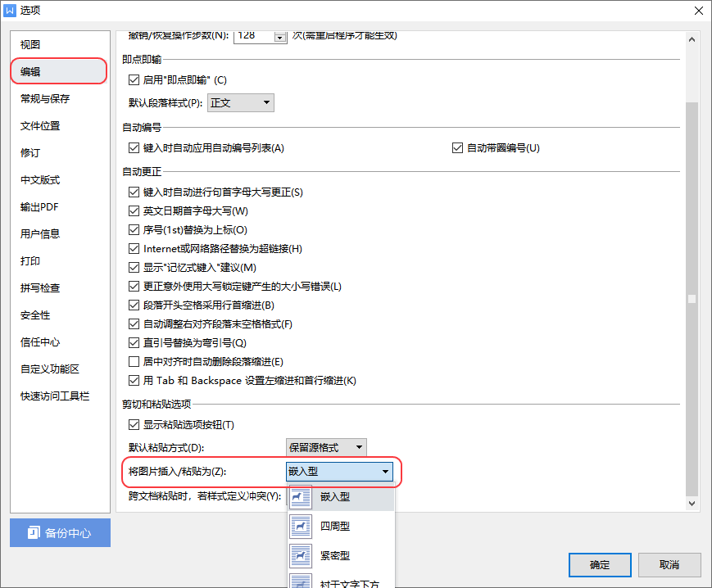Viewport: 712px width, 588px height.
Task: Toggle 英文日期首字母大写 checkbox
Action: coord(134,211)
